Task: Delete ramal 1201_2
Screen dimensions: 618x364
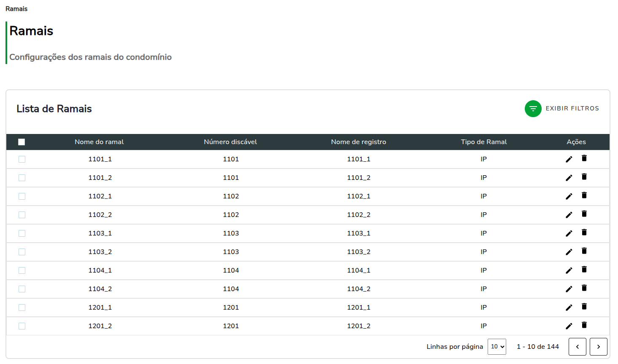Action: [x=584, y=325]
